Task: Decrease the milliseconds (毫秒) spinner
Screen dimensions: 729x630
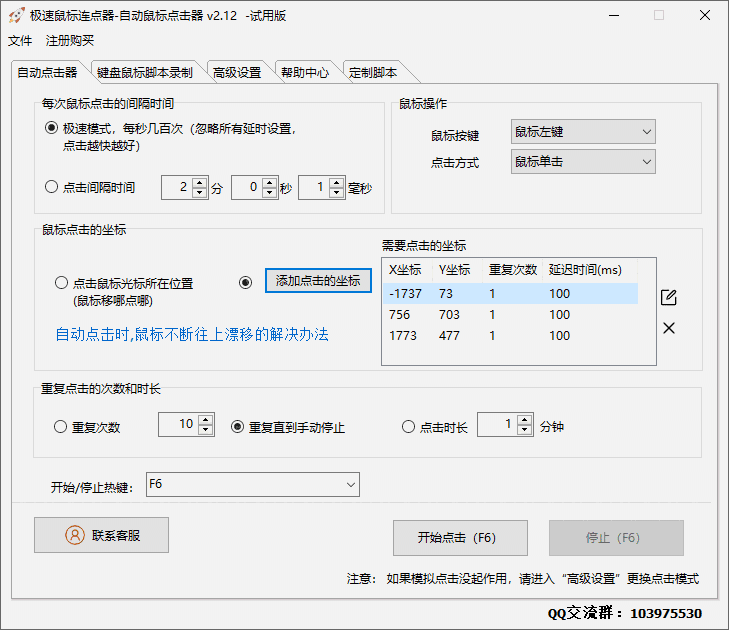Action: pyautogui.click(x=337, y=193)
